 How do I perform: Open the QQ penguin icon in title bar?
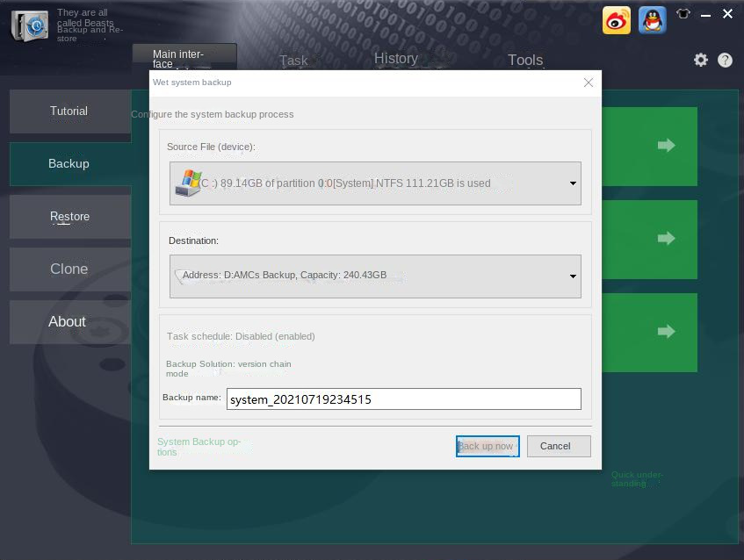point(652,19)
